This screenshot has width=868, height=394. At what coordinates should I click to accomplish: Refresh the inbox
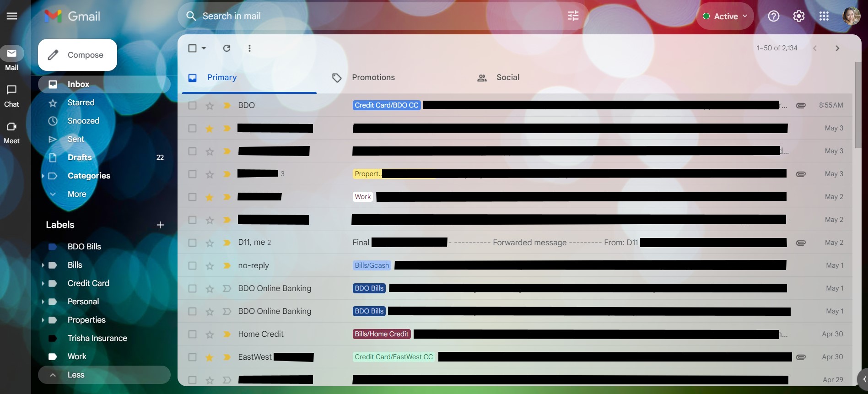click(226, 48)
